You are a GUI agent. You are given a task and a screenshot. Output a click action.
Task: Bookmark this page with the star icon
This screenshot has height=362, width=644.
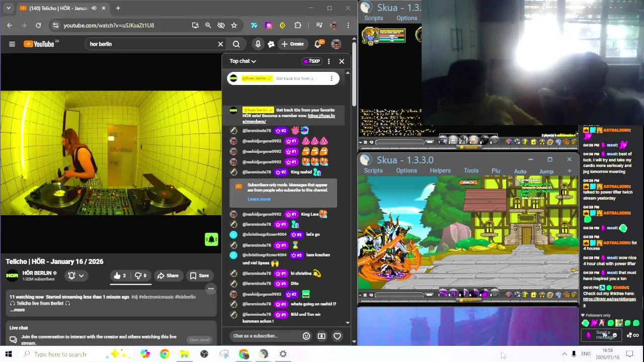234,25
